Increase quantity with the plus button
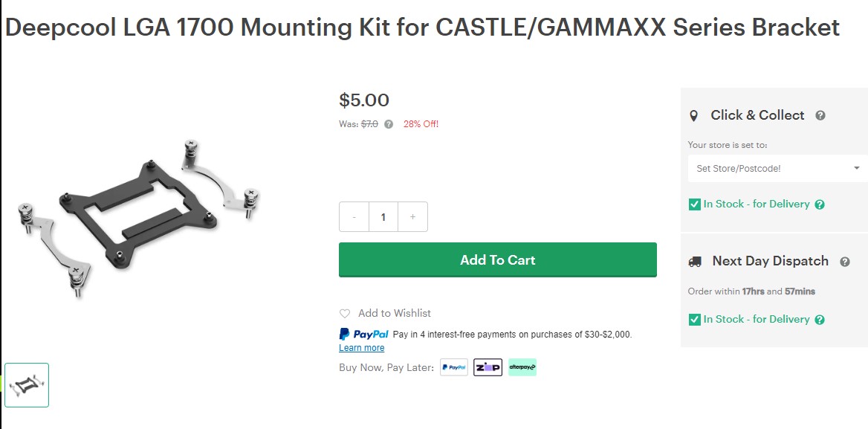This screenshot has width=868, height=429. (x=412, y=217)
